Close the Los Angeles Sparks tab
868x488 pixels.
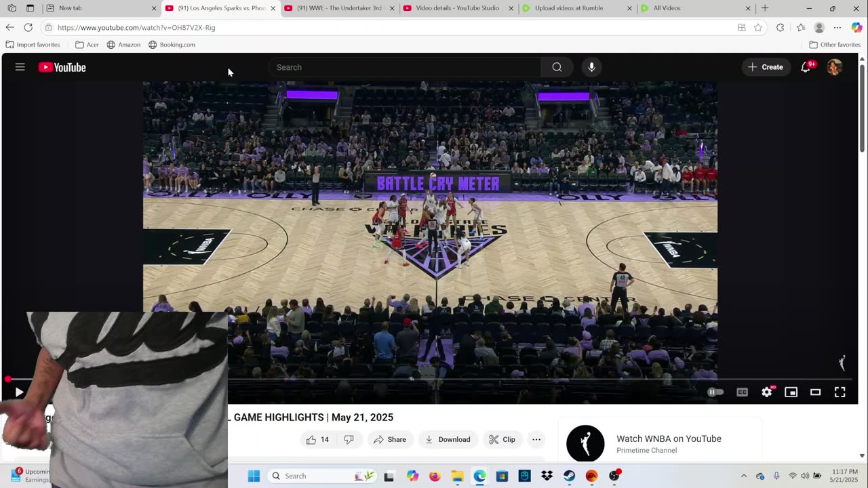[x=273, y=8]
